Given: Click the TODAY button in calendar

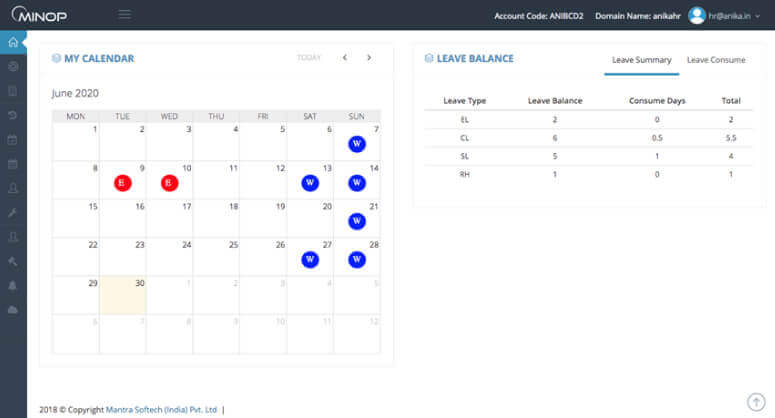Looking at the screenshot, I should tap(309, 58).
